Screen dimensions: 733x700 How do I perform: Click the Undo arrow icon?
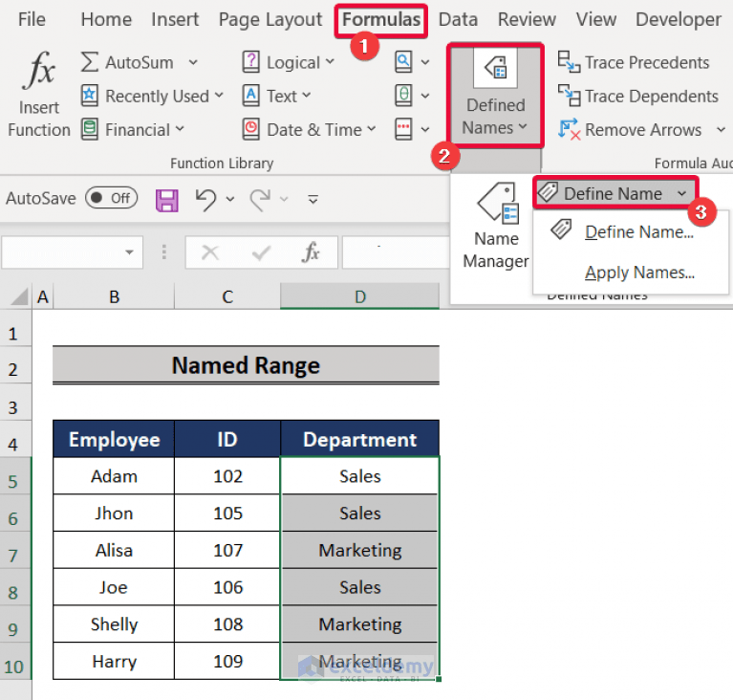(205, 199)
